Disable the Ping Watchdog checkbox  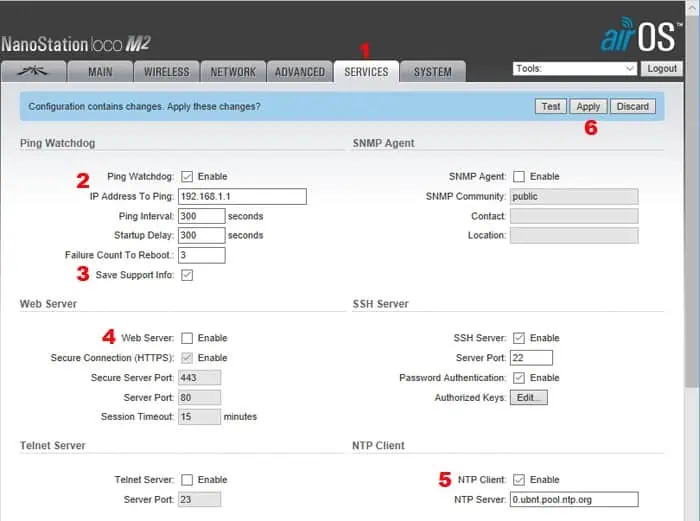coord(187,177)
